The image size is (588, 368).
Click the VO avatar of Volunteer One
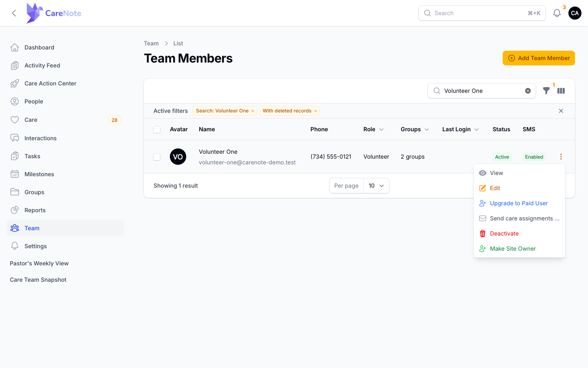(178, 157)
